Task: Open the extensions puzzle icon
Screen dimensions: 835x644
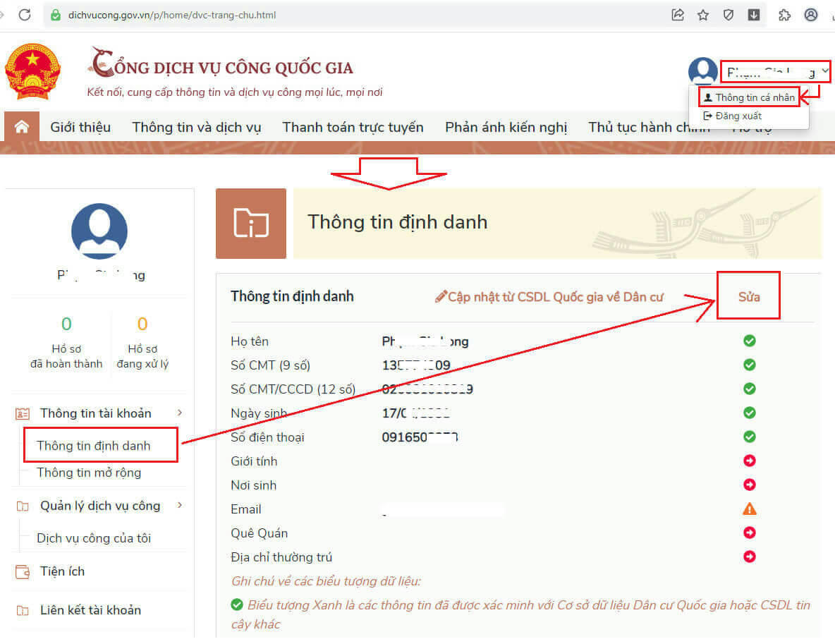Action: click(x=784, y=15)
